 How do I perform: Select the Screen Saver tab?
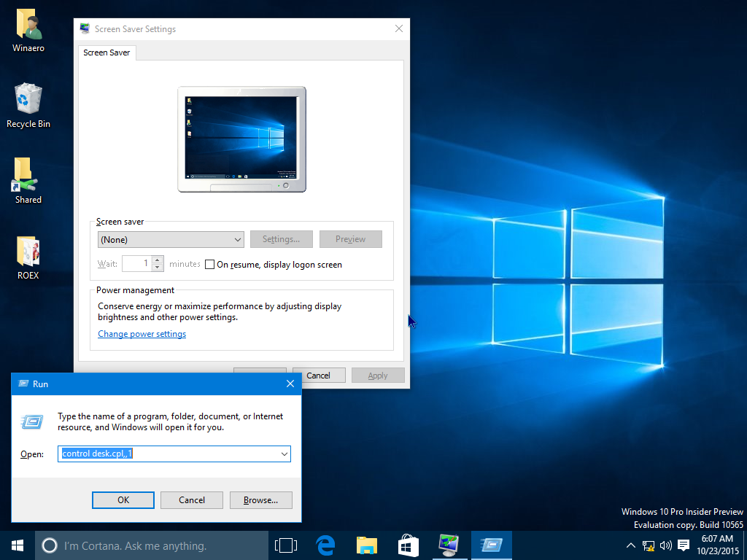(x=107, y=52)
